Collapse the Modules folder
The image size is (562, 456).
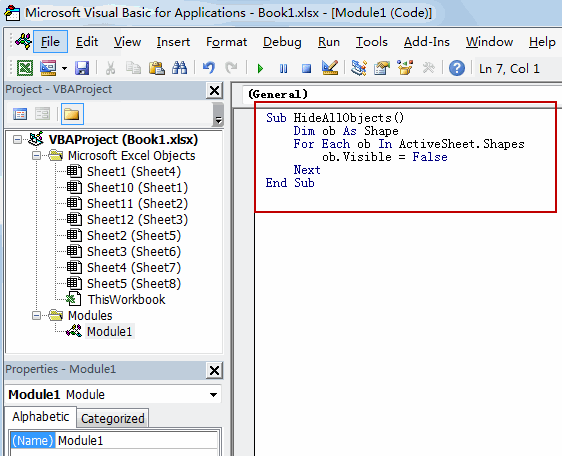[x=36, y=315]
